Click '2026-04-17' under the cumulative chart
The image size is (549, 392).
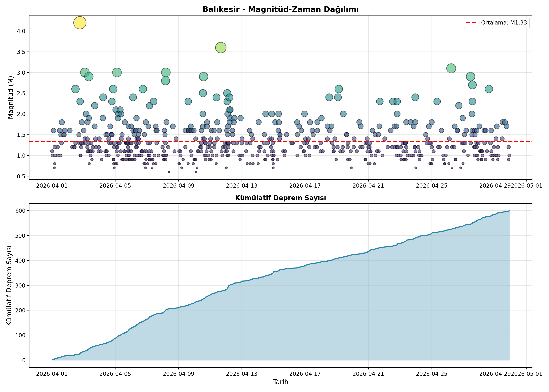305,374
